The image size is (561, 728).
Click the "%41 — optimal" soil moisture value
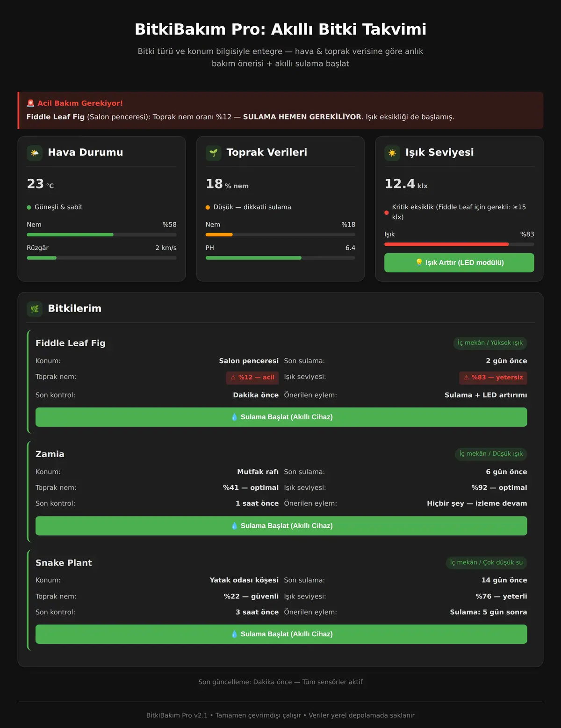tap(251, 488)
